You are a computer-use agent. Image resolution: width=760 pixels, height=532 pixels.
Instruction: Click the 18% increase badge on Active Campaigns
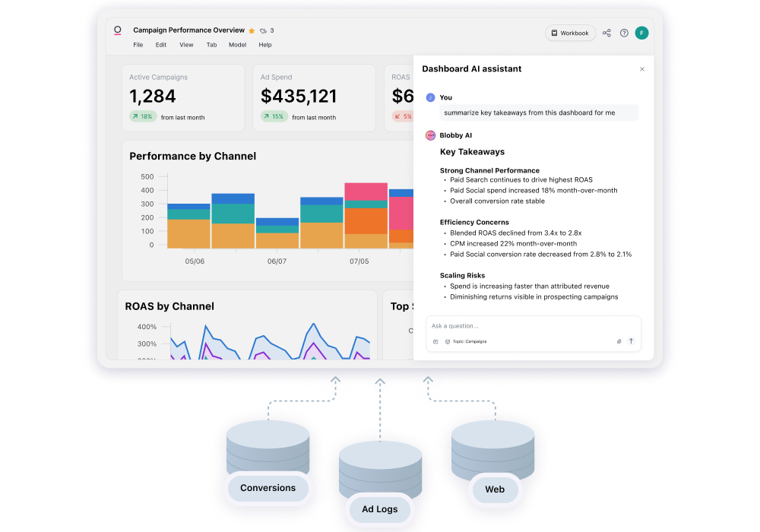click(143, 116)
